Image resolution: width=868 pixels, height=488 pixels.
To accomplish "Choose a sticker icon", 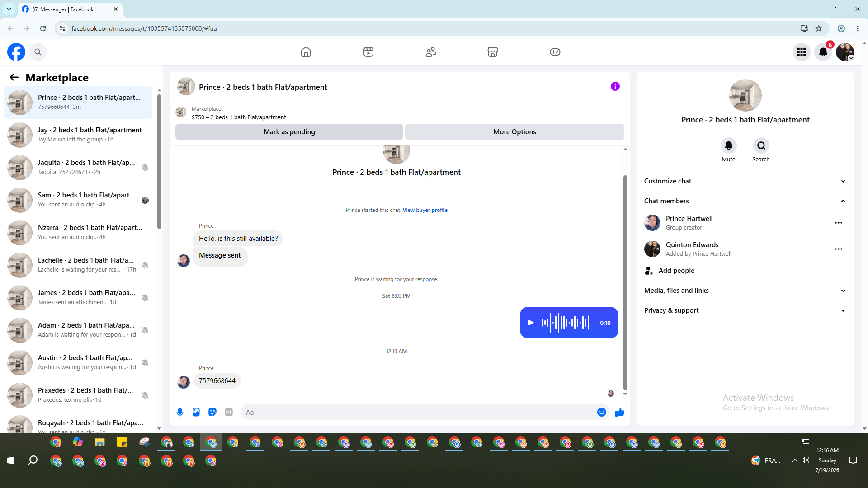I will pyautogui.click(x=212, y=412).
